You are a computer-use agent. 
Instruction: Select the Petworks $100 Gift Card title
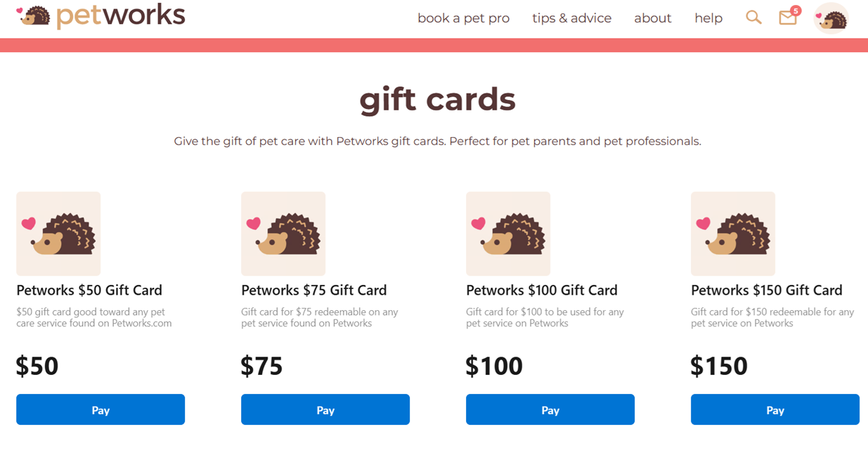(541, 290)
